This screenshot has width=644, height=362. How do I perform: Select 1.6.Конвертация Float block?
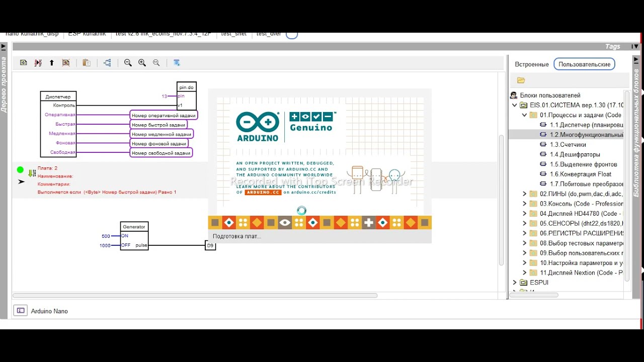tap(576, 174)
